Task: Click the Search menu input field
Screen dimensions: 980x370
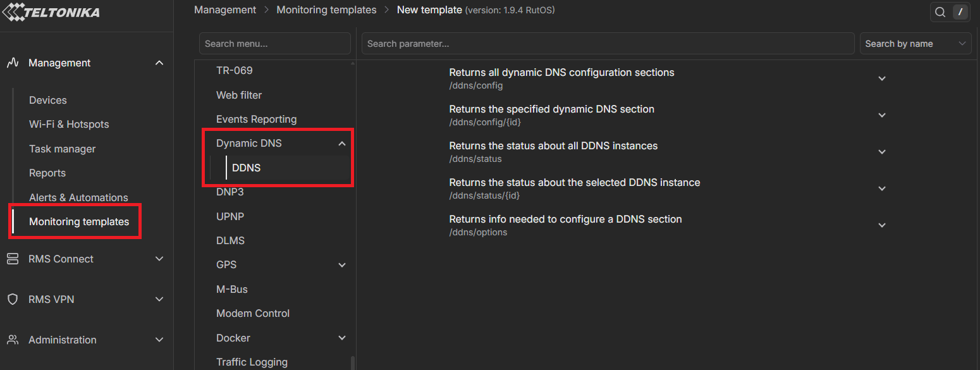Action: (274, 44)
